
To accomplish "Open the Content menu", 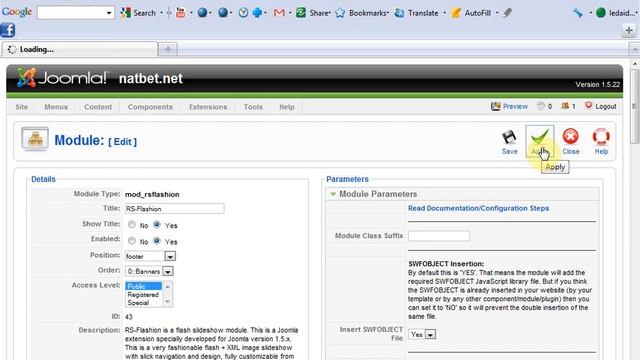I will [98, 107].
